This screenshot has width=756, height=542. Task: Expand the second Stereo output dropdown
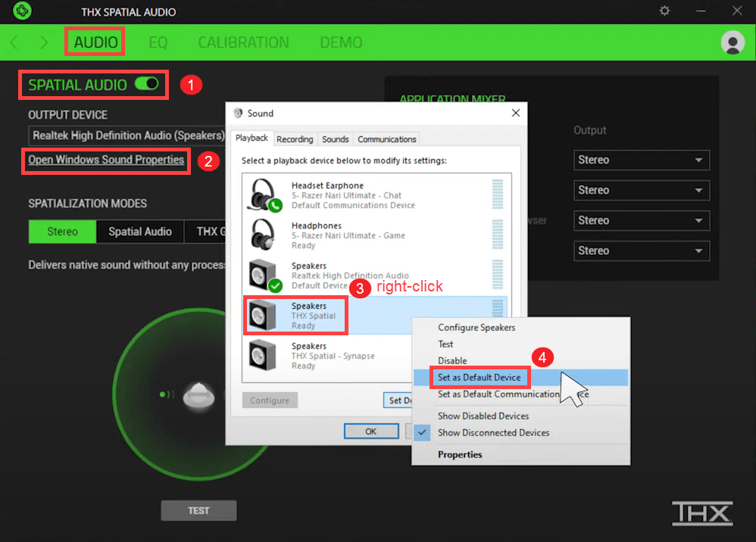(642, 190)
